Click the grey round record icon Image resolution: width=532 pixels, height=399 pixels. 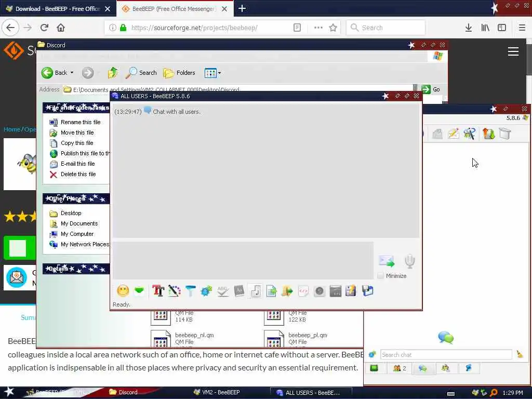click(320, 291)
